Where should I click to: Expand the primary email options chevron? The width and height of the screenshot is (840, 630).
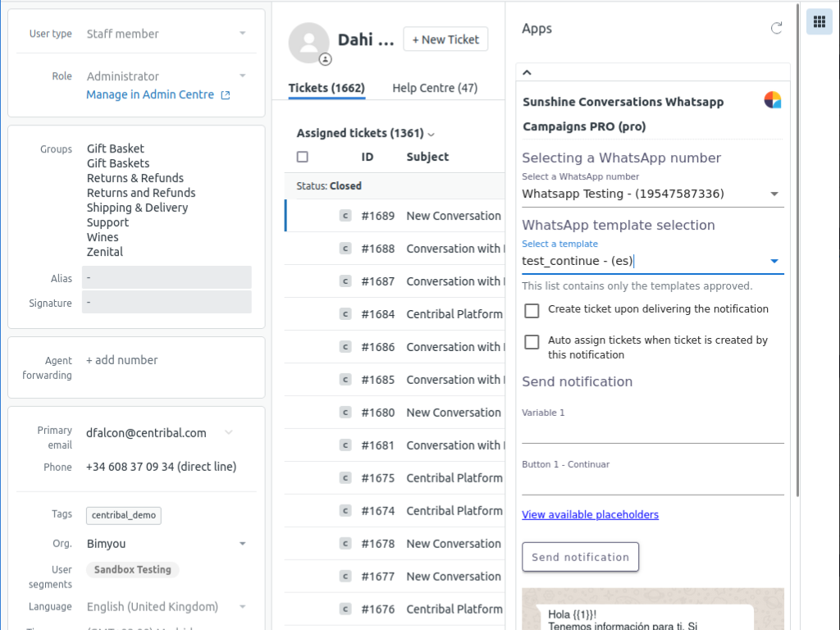[229, 432]
